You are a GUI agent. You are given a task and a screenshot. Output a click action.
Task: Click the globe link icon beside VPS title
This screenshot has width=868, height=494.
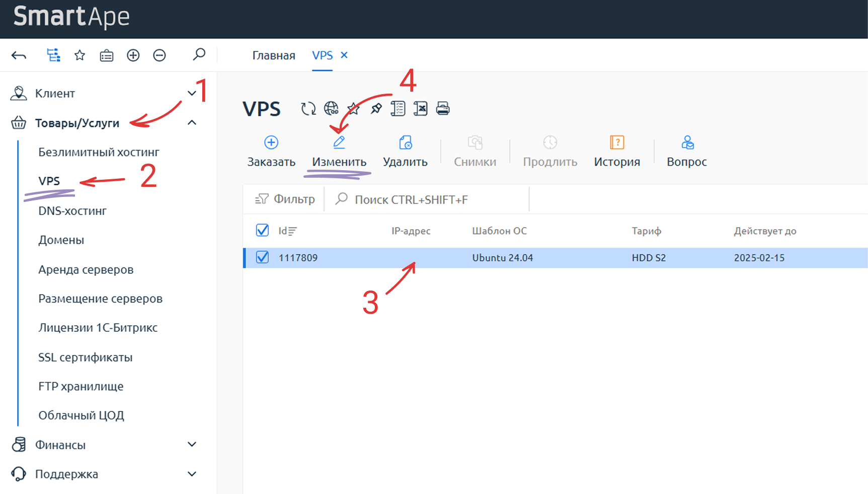pyautogui.click(x=331, y=108)
